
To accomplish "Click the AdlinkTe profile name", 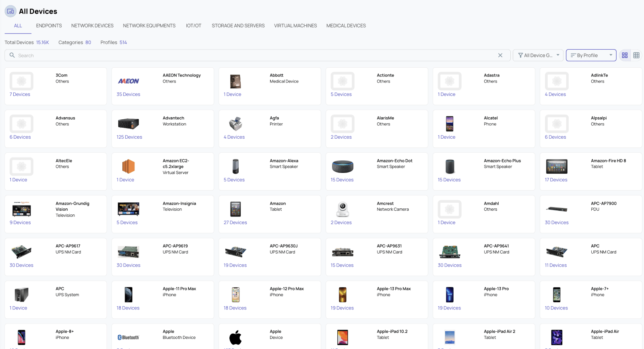I will (599, 75).
